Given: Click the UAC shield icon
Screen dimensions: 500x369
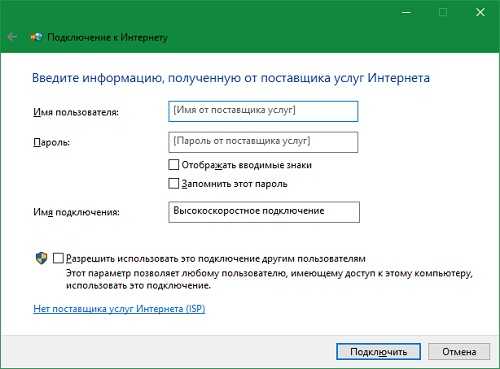Looking at the screenshot, I should pyautogui.click(x=41, y=258).
